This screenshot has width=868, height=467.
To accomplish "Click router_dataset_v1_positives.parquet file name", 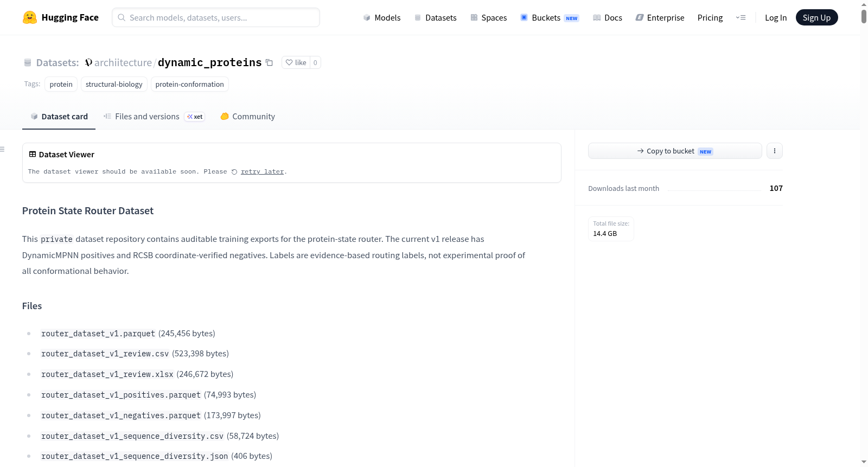I will click(x=121, y=395).
